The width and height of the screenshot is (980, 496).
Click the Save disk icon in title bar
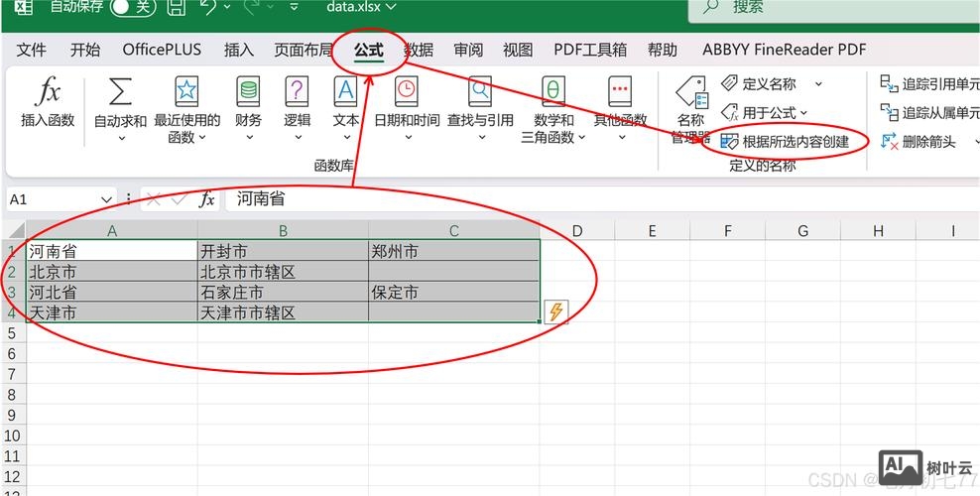tap(178, 8)
